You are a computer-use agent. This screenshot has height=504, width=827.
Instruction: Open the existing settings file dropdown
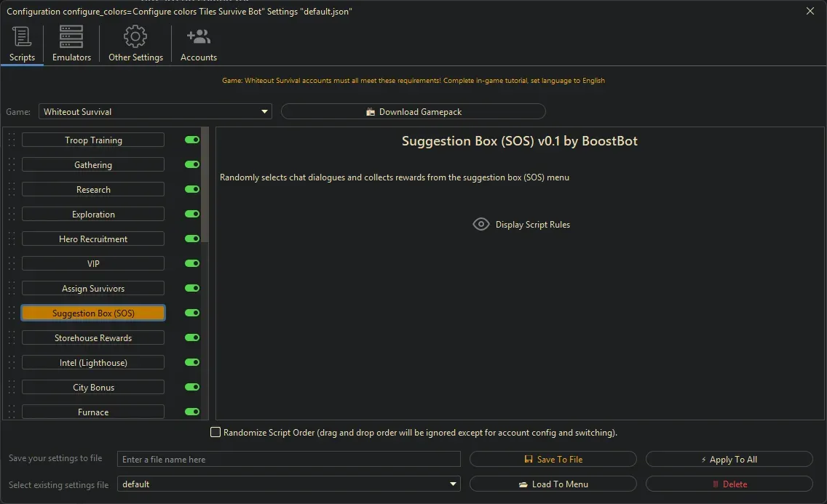tap(453, 484)
